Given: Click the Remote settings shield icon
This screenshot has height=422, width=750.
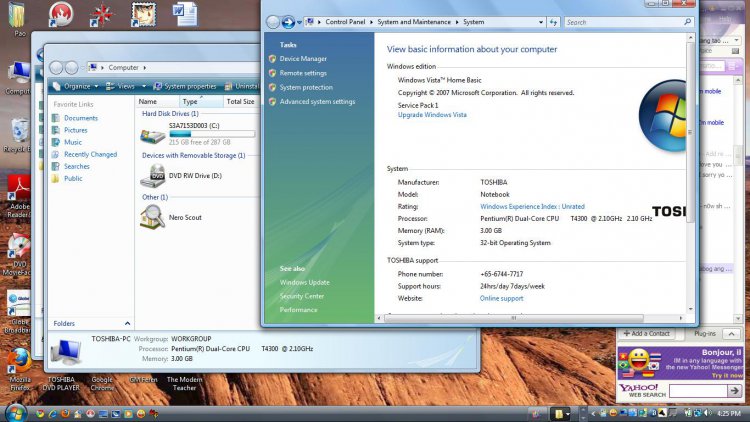Looking at the screenshot, I should 272,73.
